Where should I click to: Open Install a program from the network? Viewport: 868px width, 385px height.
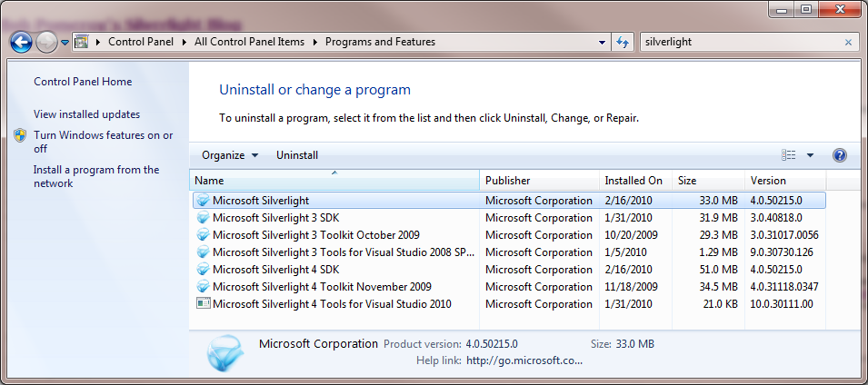[96, 176]
